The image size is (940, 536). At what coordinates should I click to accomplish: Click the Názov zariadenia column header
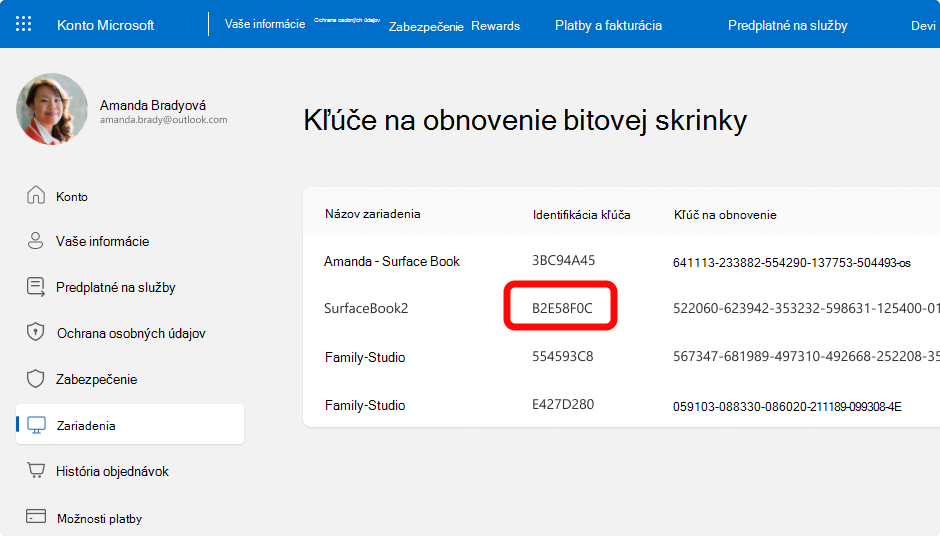(372, 214)
